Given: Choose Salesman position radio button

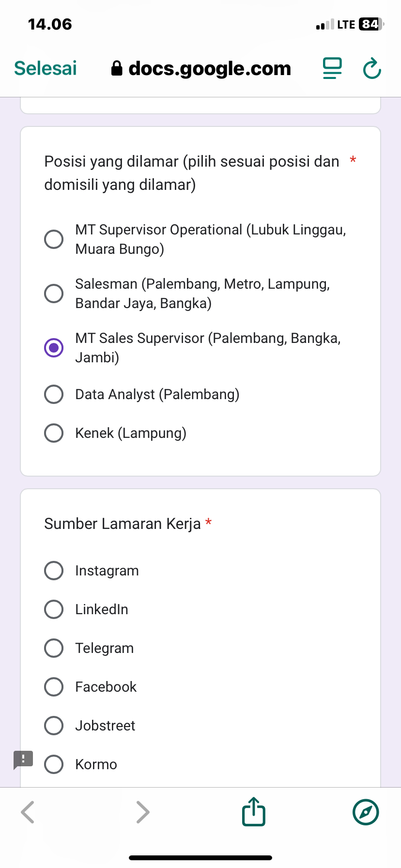Looking at the screenshot, I should tap(54, 294).
